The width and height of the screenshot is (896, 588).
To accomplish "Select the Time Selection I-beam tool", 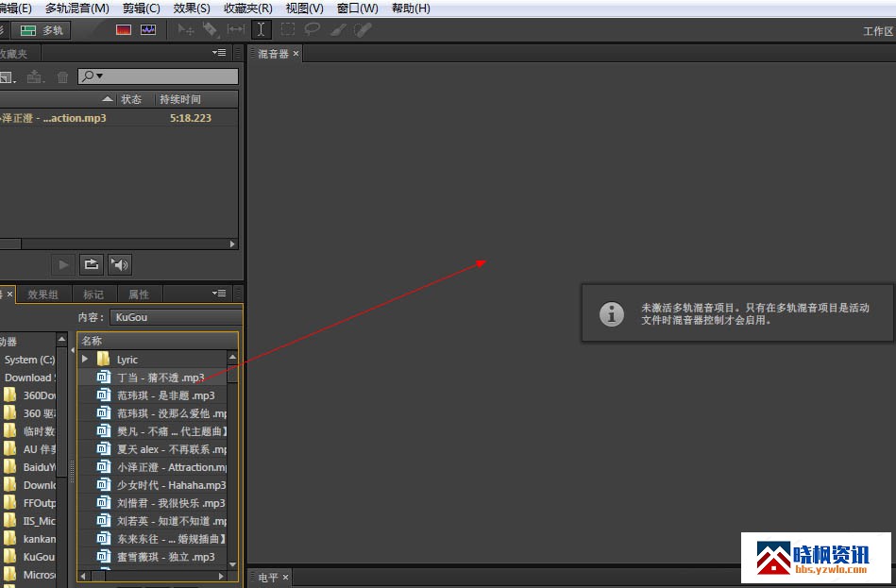I will pyautogui.click(x=261, y=29).
